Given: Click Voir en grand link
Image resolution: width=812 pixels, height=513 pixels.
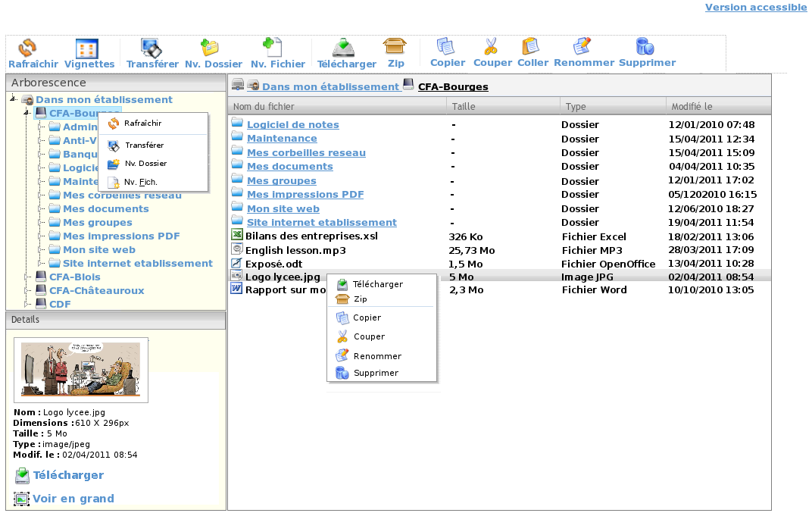Looking at the screenshot, I should point(73,499).
